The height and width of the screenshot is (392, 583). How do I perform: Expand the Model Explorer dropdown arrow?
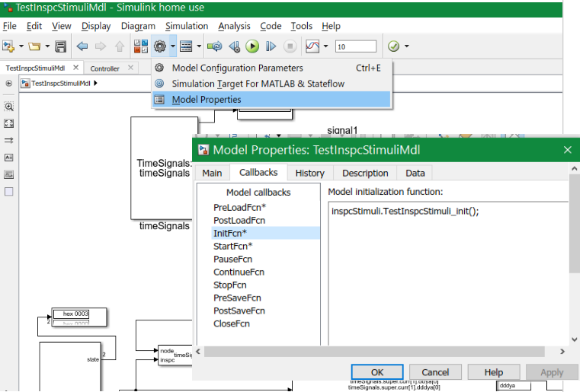point(199,46)
